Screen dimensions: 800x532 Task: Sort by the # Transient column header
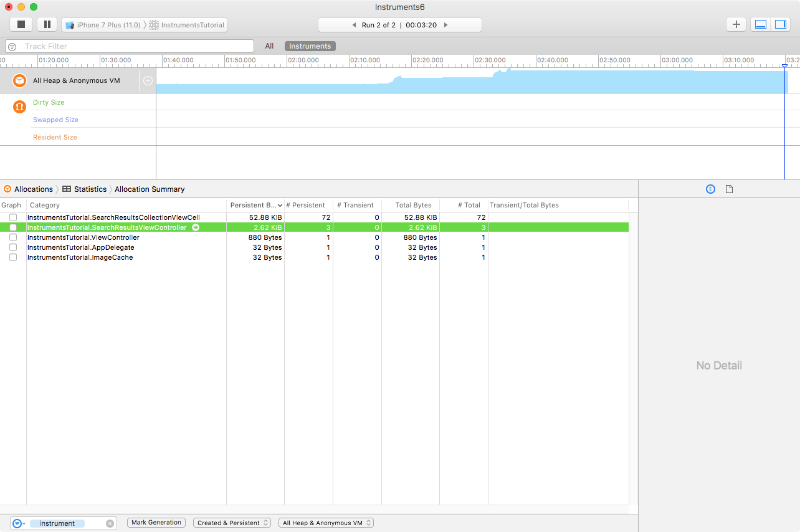(357, 205)
